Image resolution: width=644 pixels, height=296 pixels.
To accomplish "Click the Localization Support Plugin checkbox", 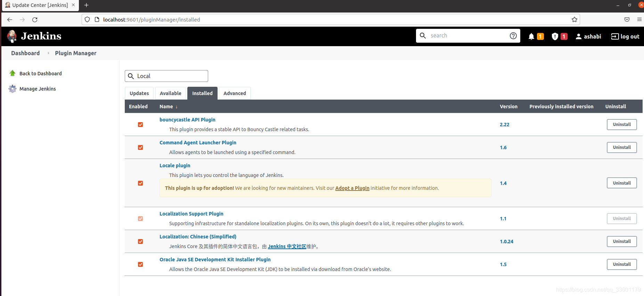I will (140, 219).
